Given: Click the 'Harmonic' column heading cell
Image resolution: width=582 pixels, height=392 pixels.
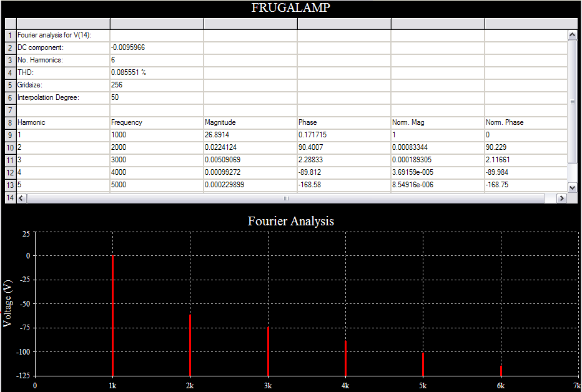Looking at the screenshot, I should pos(63,123).
